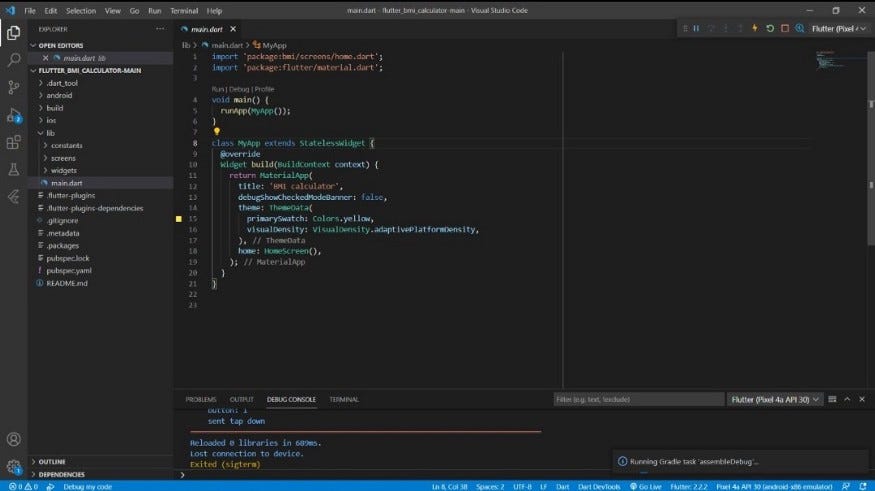Grab the debug toolbar drag handle
Image resolution: width=875 pixels, height=491 pixels.
685,28
